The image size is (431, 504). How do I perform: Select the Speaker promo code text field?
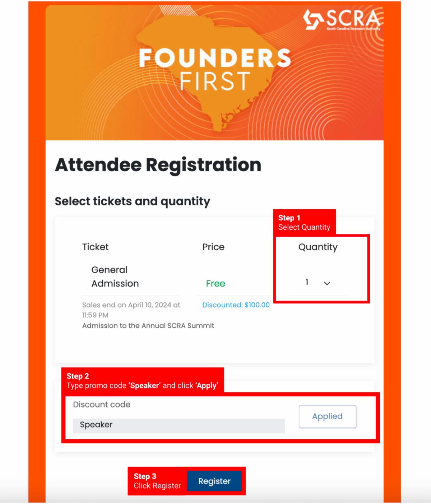179,425
